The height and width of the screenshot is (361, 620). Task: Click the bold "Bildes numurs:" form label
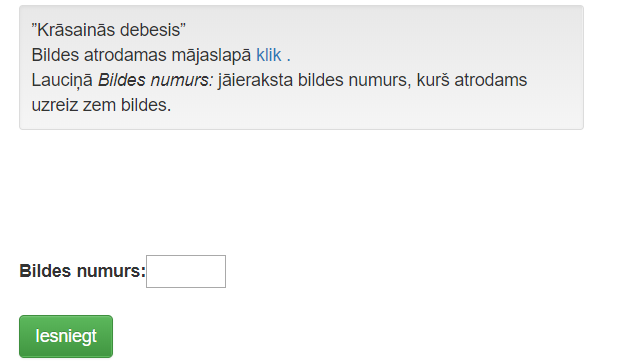coord(83,271)
